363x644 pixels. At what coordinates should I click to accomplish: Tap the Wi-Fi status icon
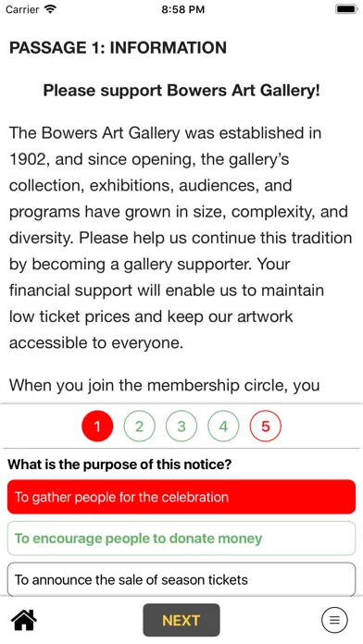pos(51,9)
